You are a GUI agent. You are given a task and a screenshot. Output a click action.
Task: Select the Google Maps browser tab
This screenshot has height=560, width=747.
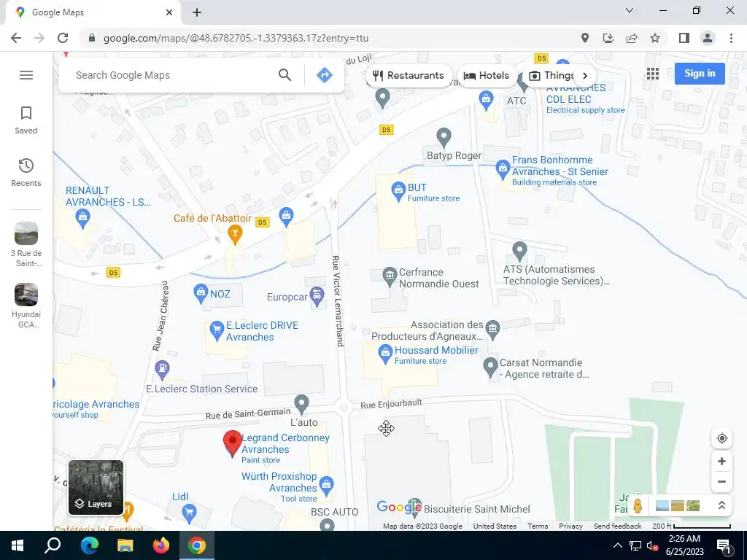pyautogui.click(x=93, y=12)
